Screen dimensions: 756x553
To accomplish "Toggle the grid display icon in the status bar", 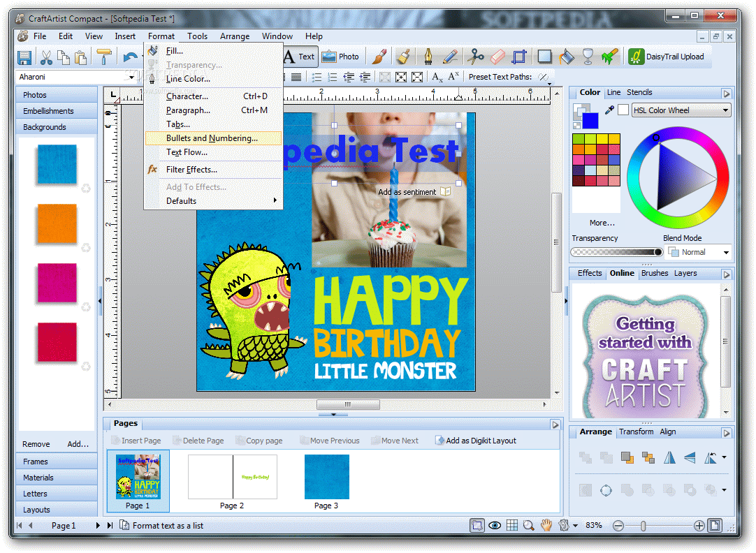I will [512, 525].
